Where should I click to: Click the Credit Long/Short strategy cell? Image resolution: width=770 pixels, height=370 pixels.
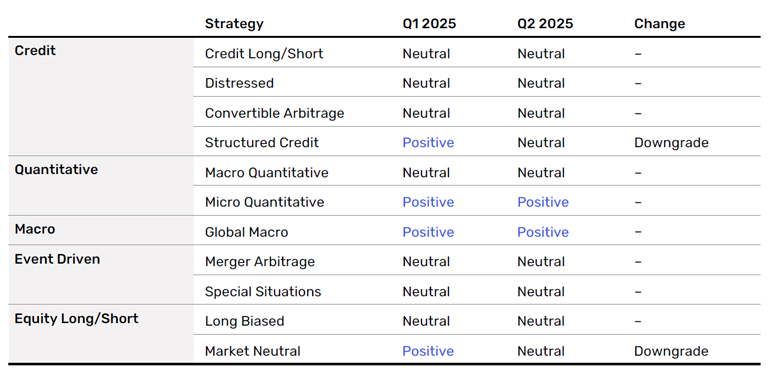(264, 54)
